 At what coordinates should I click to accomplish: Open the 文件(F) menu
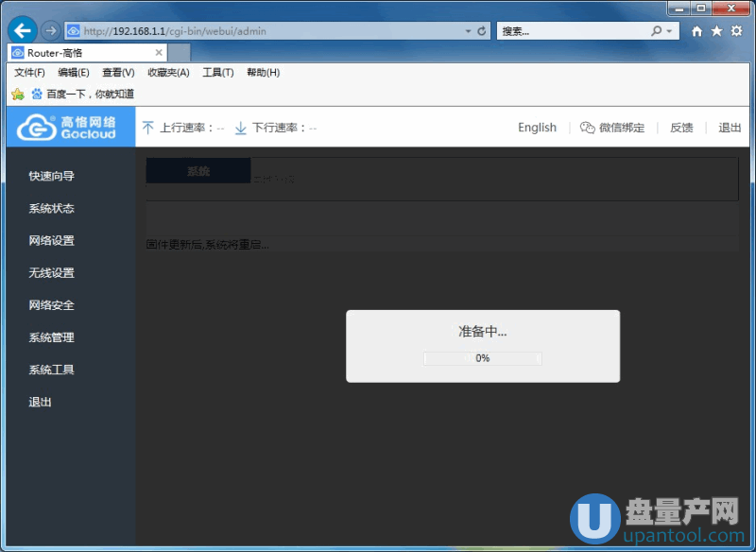pyautogui.click(x=29, y=73)
